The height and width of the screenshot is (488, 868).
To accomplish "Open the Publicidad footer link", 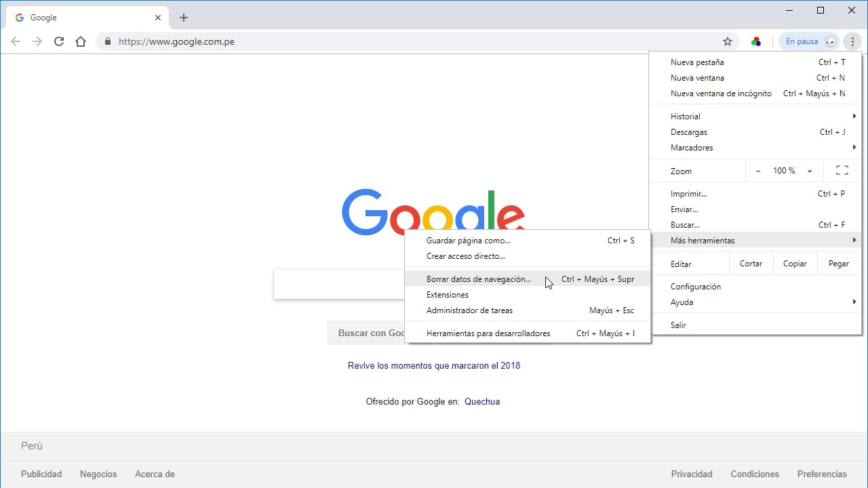I will click(41, 474).
